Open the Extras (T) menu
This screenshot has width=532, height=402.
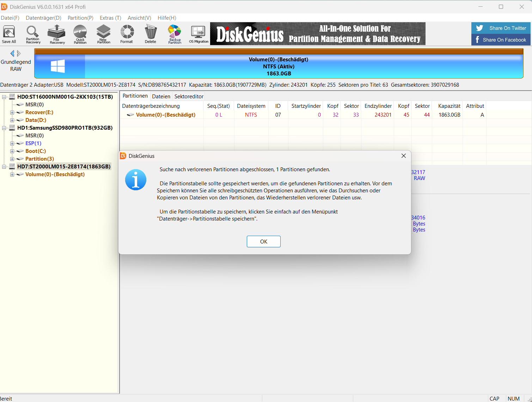[x=110, y=18]
